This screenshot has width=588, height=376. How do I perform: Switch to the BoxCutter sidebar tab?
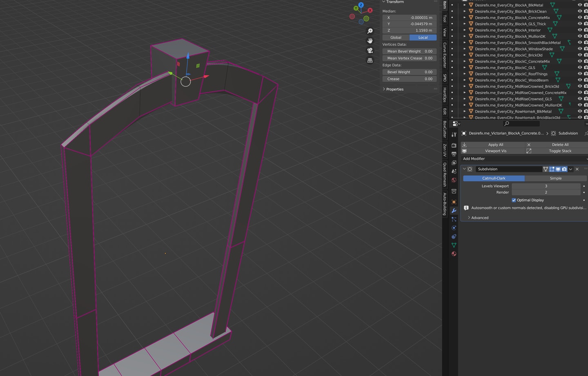tap(445, 129)
